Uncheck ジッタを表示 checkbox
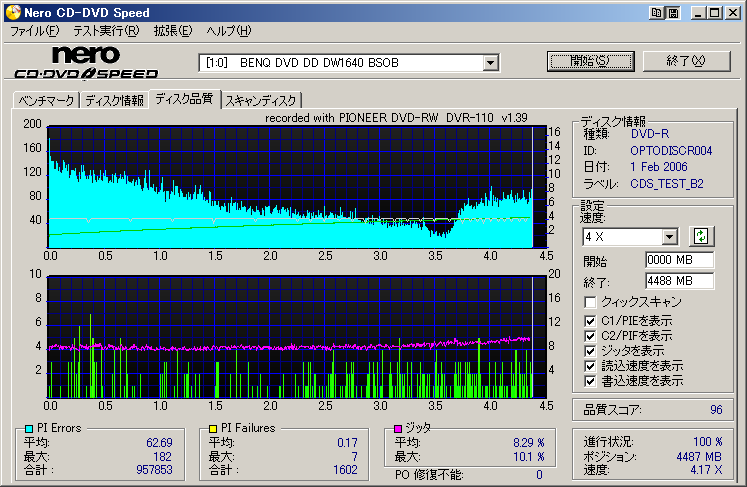747x487 pixels. pyautogui.click(x=590, y=351)
